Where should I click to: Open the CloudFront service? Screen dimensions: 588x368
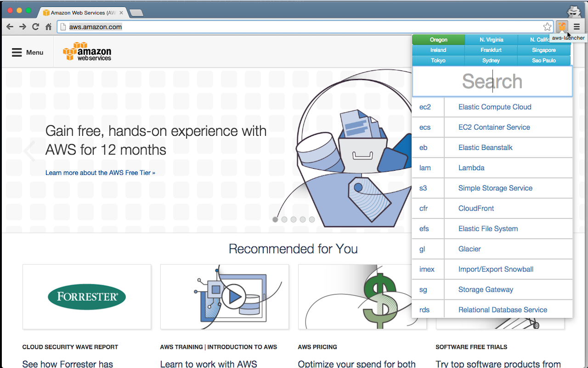pyautogui.click(x=509, y=208)
